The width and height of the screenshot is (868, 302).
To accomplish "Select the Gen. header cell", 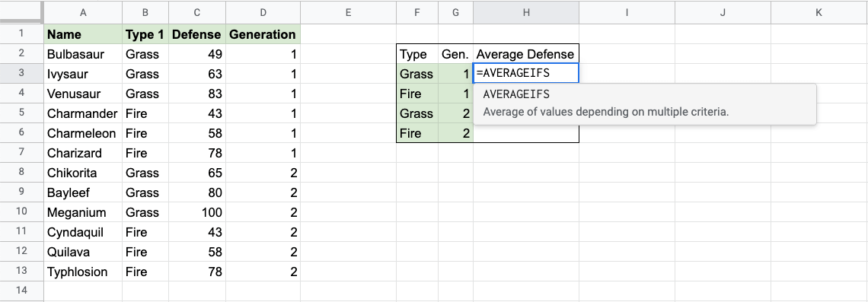I will 455,54.
